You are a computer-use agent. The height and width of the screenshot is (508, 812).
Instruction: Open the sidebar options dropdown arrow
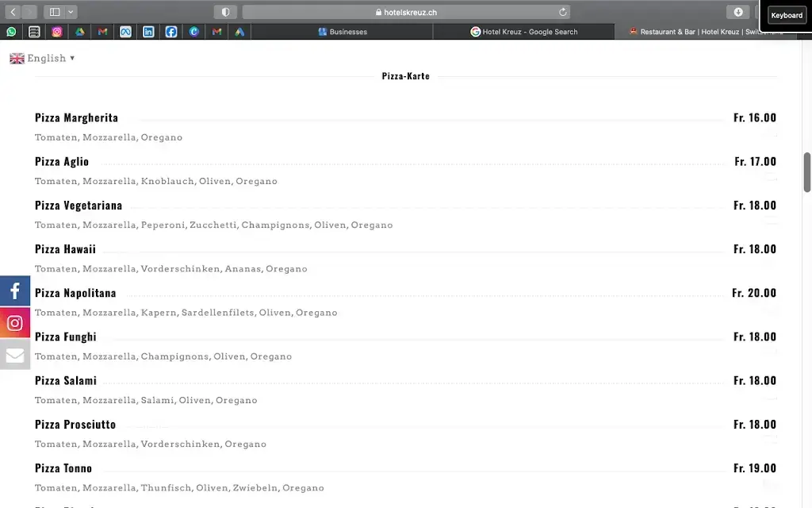pos(71,12)
